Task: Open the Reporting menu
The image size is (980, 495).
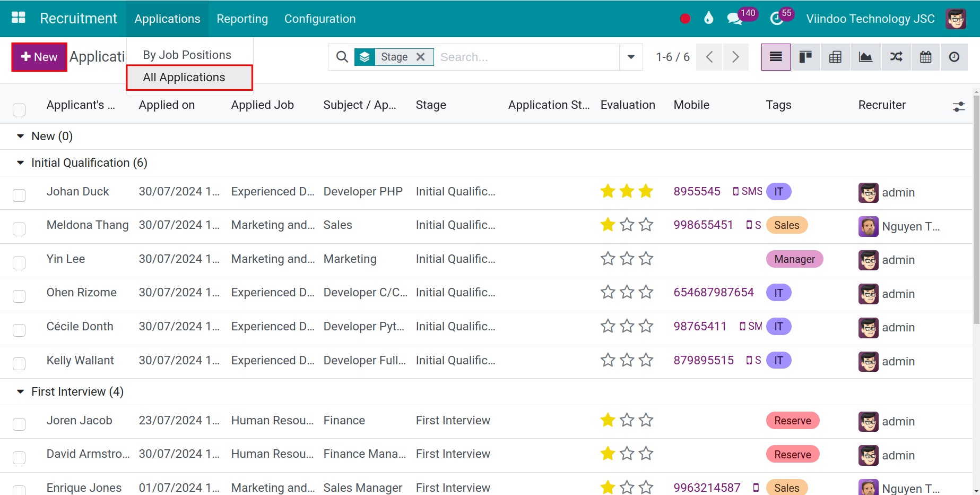Action: click(x=242, y=19)
